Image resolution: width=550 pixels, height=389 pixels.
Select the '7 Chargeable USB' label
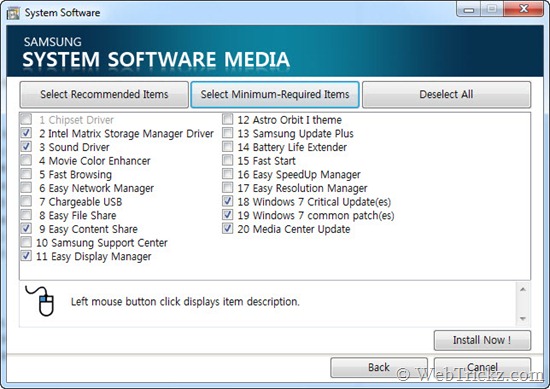coord(81,202)
